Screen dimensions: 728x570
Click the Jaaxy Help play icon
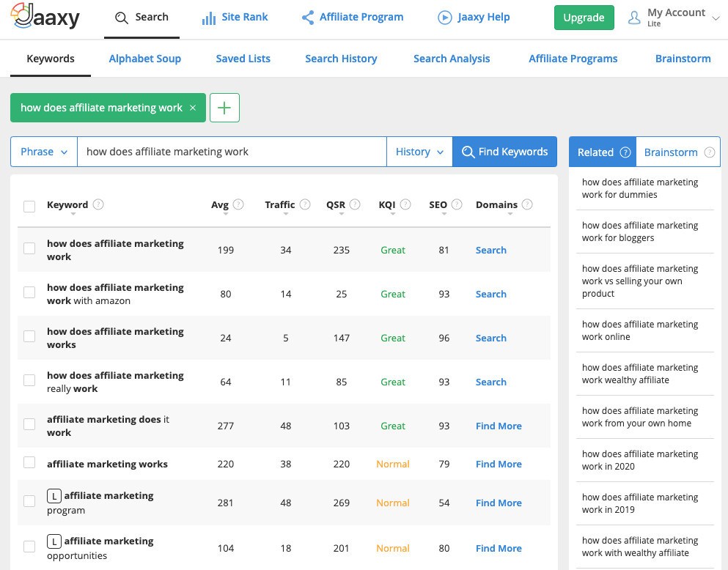point(445,18)
